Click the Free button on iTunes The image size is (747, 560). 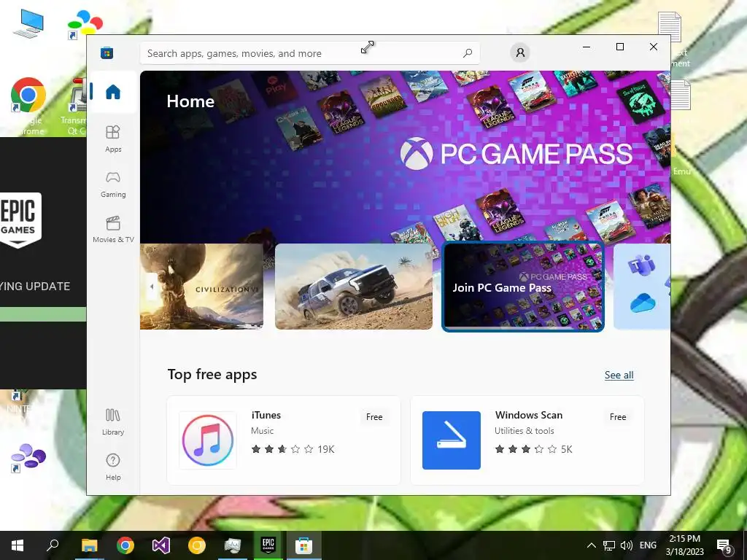coord(374,416)
